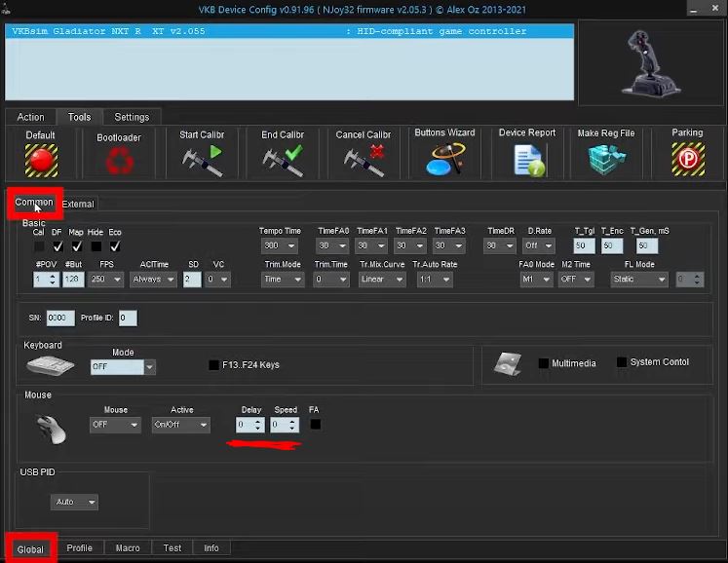Open the Mouse OFF dropdown
The width and height of the screenshot is (728, 563).
click(x=115, y=425)
